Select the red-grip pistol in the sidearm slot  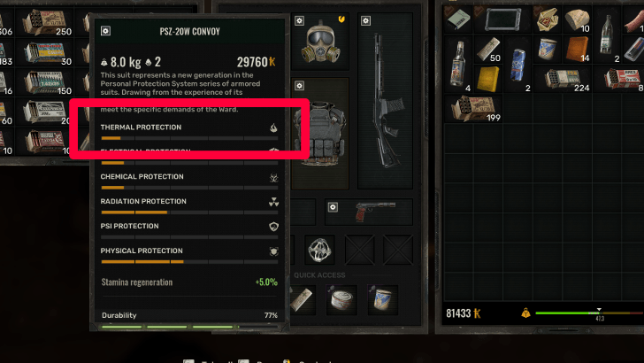click(374, 211)
